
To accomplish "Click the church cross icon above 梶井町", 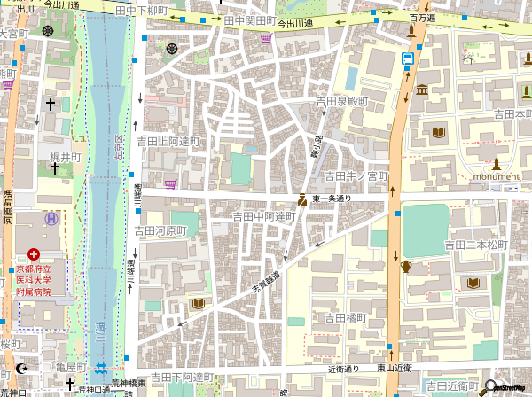I will [51, 105].
